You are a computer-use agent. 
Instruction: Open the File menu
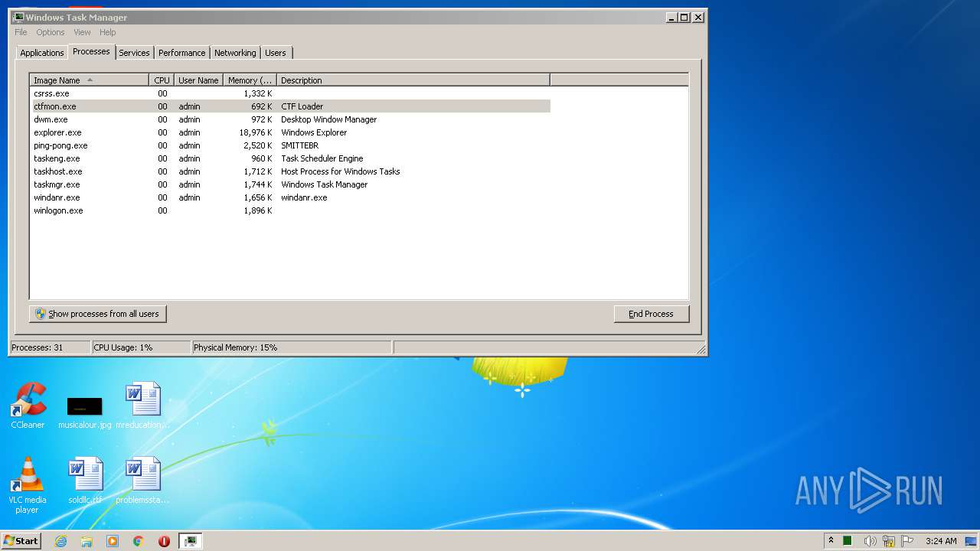click(21, 32)
